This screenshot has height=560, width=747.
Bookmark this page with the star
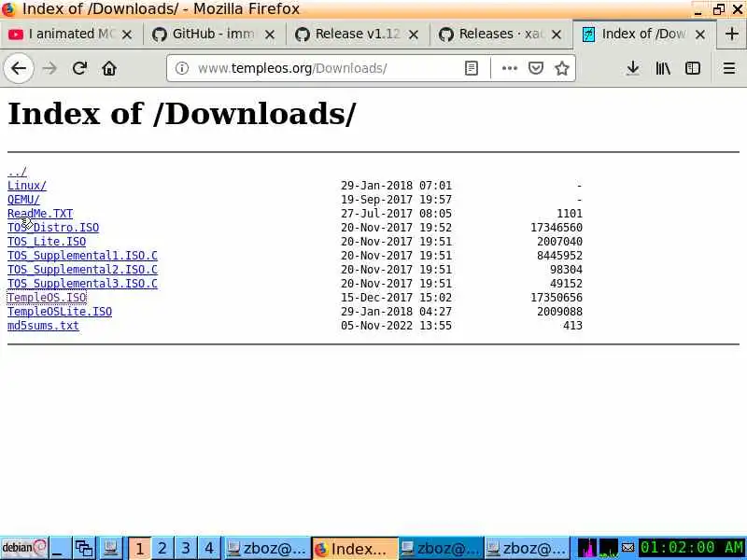pos(562,68)
